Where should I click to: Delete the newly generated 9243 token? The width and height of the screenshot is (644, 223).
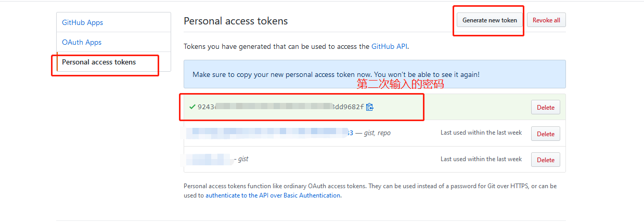coord(546,107)
